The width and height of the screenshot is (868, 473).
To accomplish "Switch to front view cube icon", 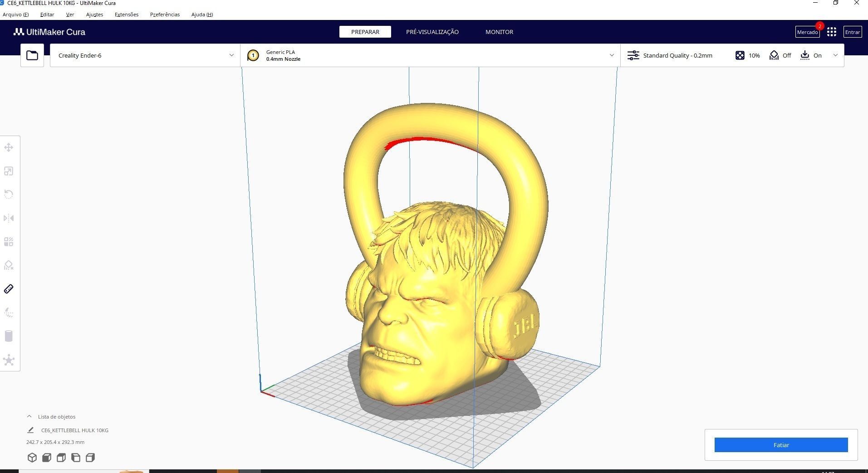I will [x=46, y=458].
